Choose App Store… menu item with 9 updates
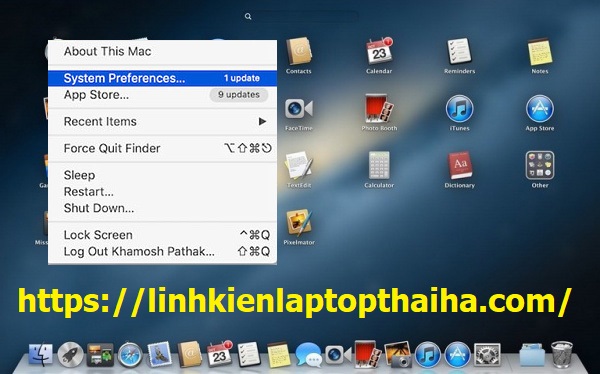This screenshot has width=600, height=374. pyautogui.click(x=162, y=95)
